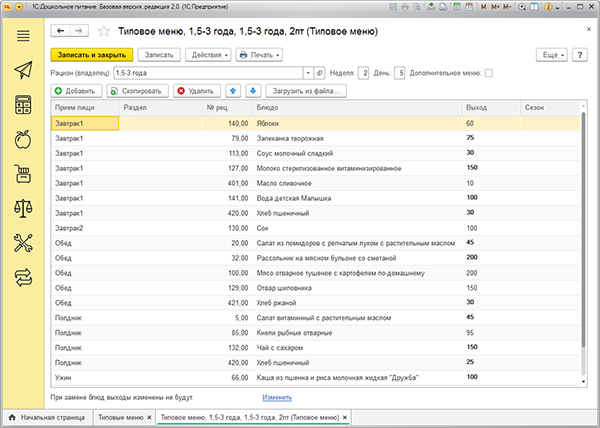Close the Типовые меню tab
This screenshot has width=600, height=428.
150,417
